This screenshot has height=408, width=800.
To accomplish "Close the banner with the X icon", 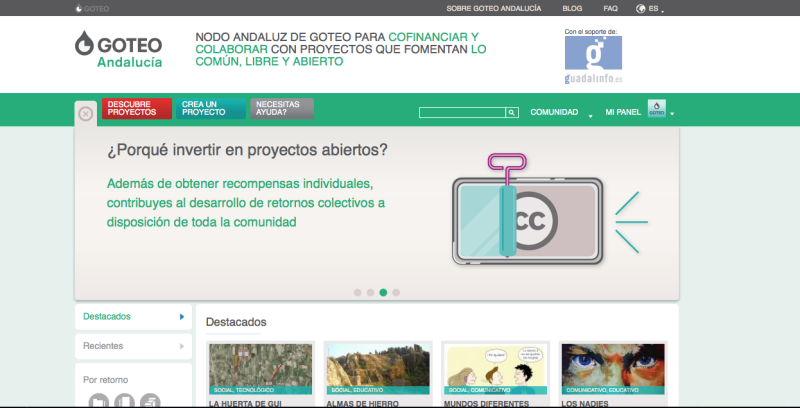I will pyautogui.click(x=86, y=114).
